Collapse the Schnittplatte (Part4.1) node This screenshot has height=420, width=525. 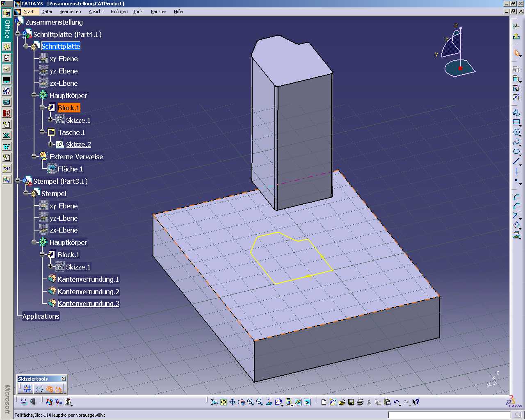(18, 34)
